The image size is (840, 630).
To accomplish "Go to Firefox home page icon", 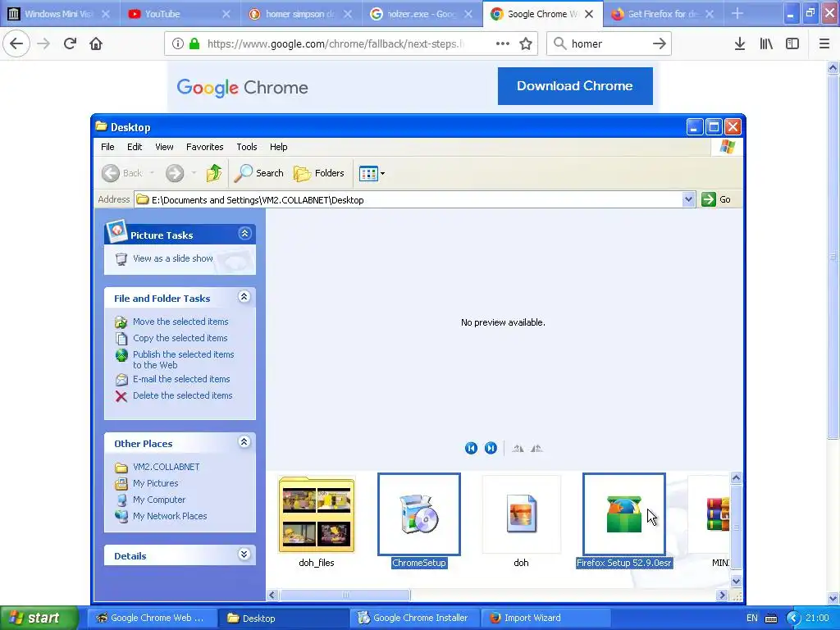I will click(x=96, y=43).
